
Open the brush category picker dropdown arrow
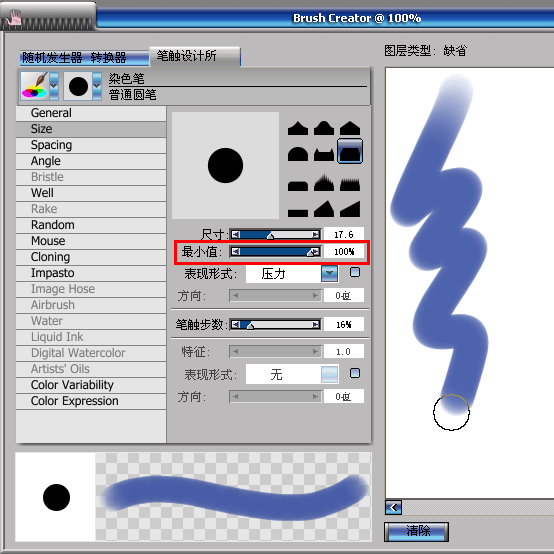click(54, 86)
